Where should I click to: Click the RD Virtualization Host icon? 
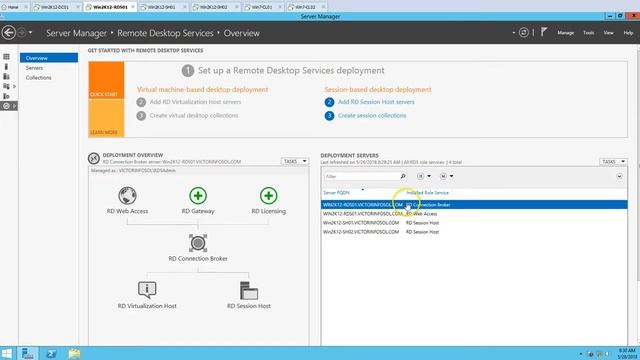click(x=147, y=290)
